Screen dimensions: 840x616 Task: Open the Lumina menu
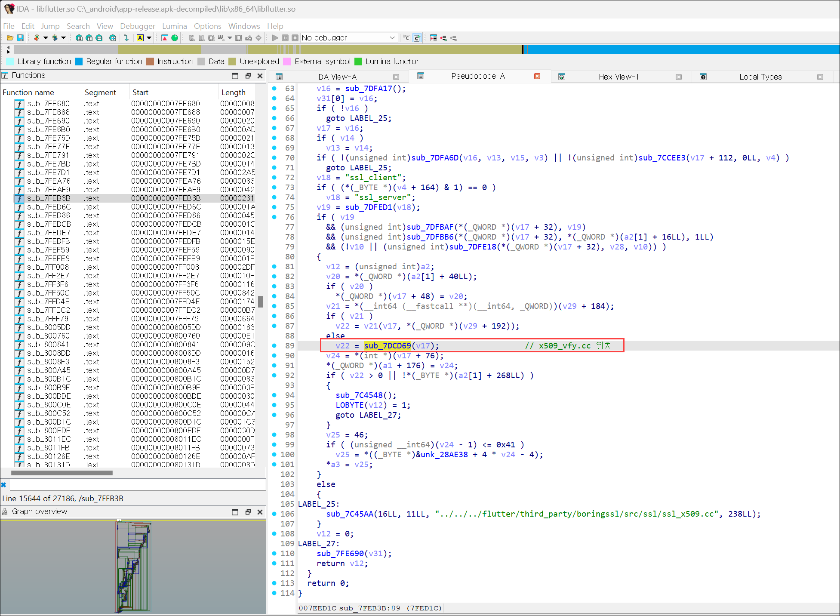[x=174, y=26]
